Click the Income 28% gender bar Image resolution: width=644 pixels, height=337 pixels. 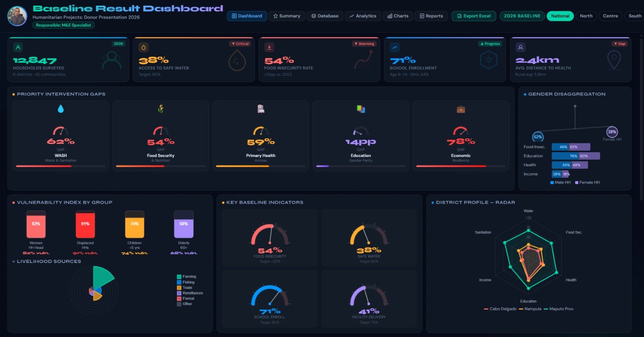557,174
